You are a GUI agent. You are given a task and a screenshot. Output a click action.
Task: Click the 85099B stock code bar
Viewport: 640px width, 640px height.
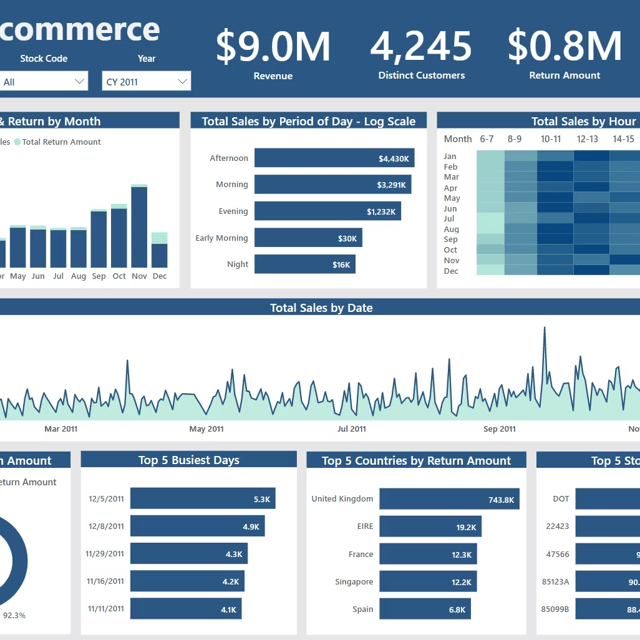[607, 609]
